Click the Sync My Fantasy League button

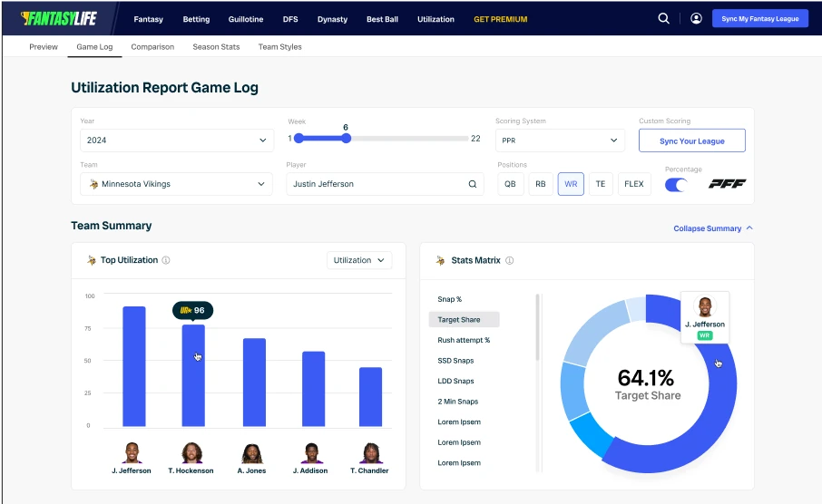coord(759,18)
